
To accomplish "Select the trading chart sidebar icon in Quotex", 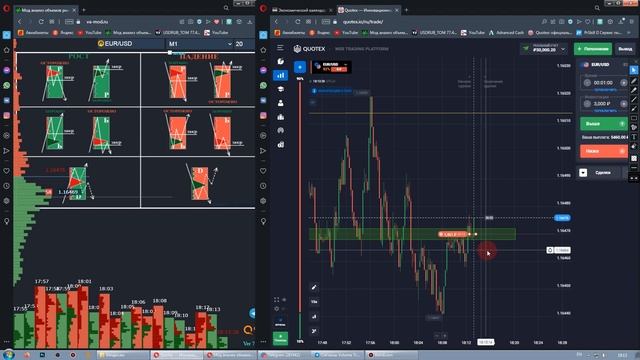I will click(280, 75).
